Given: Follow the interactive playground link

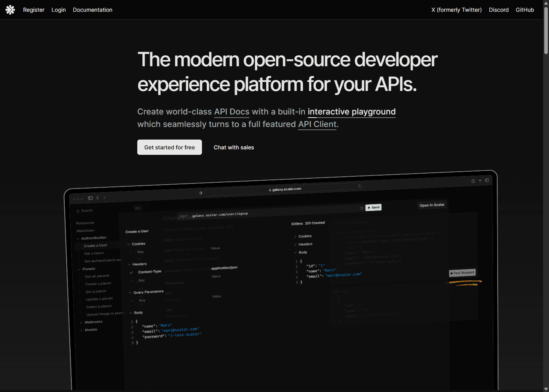Looking at the screenshot, I should point(352,112).
